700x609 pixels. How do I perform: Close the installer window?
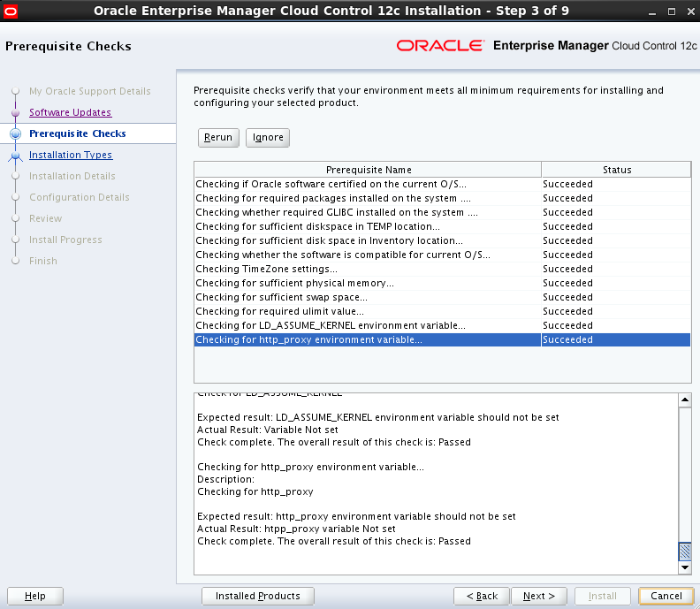[690, 11]
